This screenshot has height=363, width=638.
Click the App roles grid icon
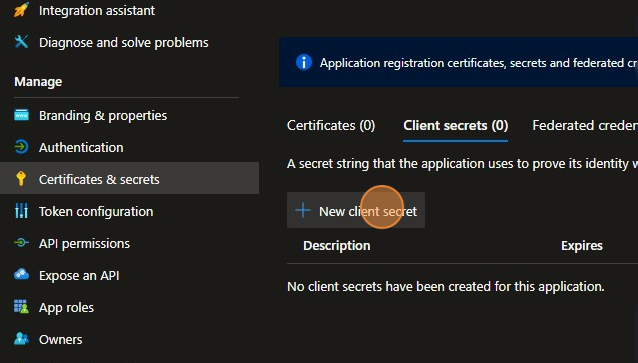(x=21, y=307)
